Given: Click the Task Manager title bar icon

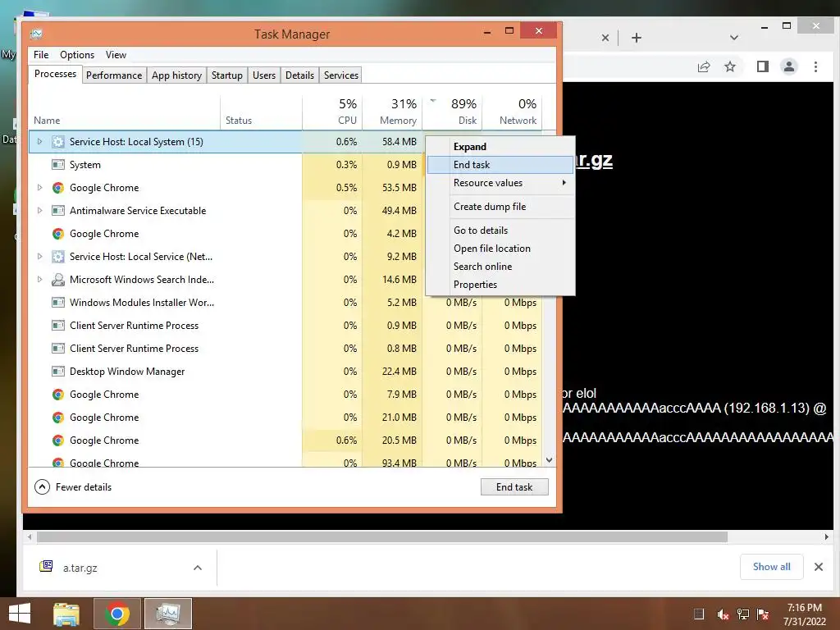Looking at the screenshot, I should click(36, 34).
